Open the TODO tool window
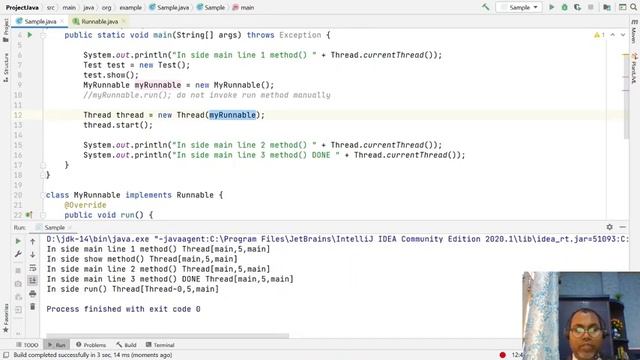 pyautogui.click(x=27, y=345)
